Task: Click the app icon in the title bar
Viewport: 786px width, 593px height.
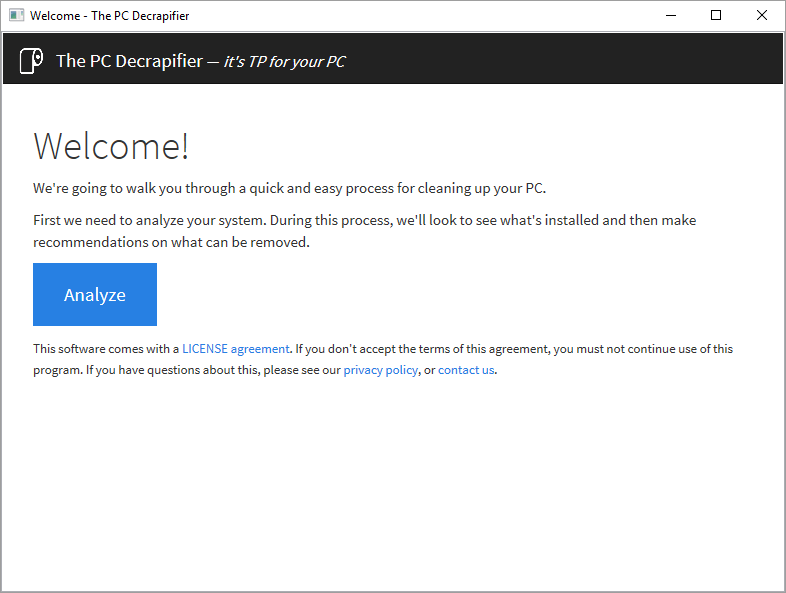Action: (x=16, y=16)
